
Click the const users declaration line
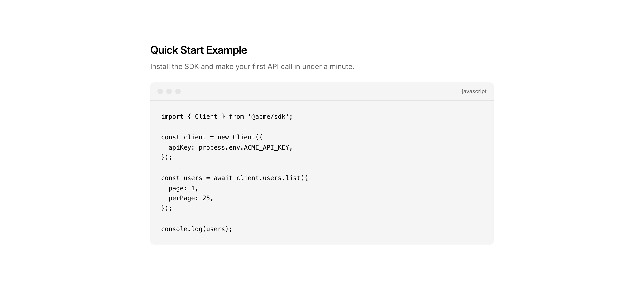[x=234, y=178]
